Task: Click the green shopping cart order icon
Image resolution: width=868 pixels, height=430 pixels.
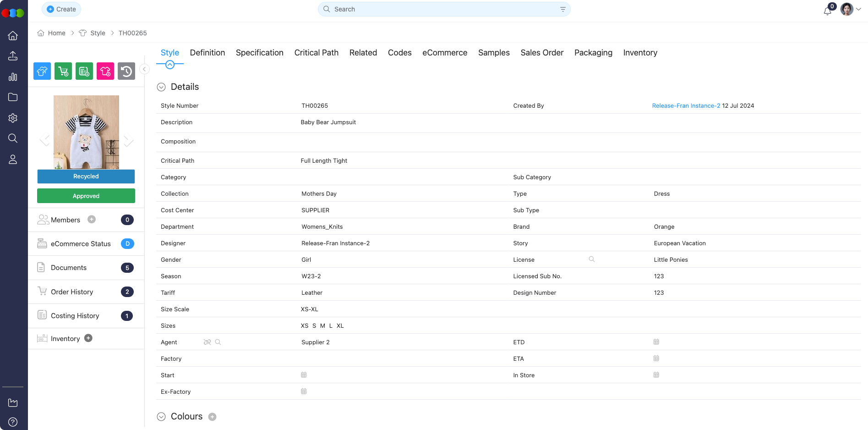Action: [x=63, y=71]
